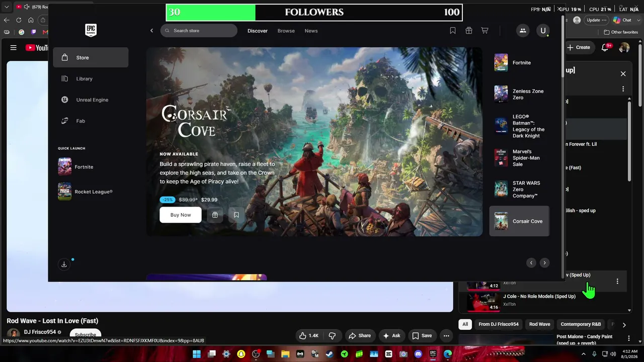Open Discord from the taskbar
This screenshot has height=362, width=644.
click(418, 354)
